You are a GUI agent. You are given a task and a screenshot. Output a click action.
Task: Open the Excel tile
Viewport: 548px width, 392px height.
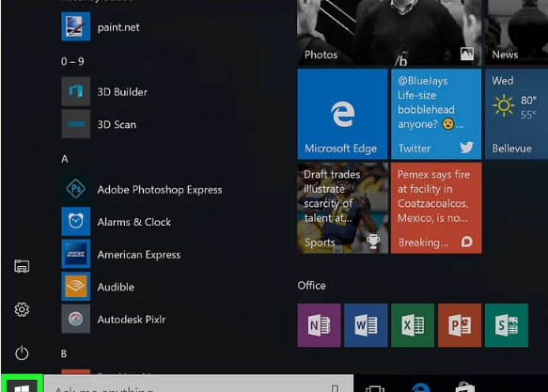(x=413, y=325)
